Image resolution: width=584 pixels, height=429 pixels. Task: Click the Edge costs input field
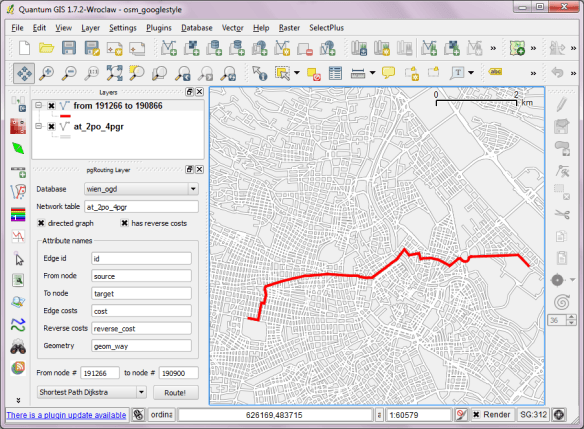(x=142, y=311)
